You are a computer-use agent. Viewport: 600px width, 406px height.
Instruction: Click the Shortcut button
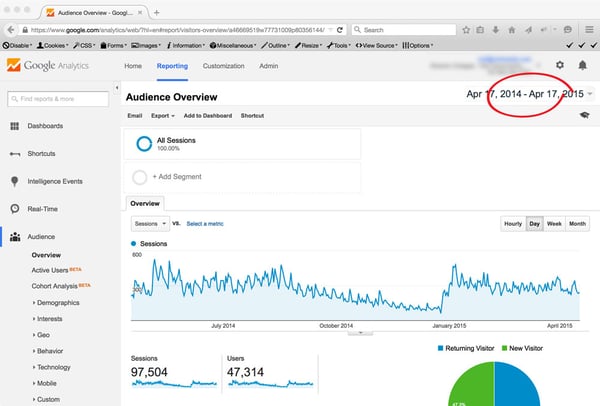[x=252, y=116]
